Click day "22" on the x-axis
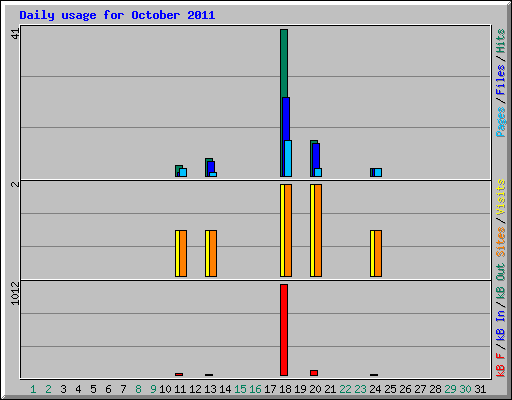Screen dimensions: 512x400 pos(345,389)
